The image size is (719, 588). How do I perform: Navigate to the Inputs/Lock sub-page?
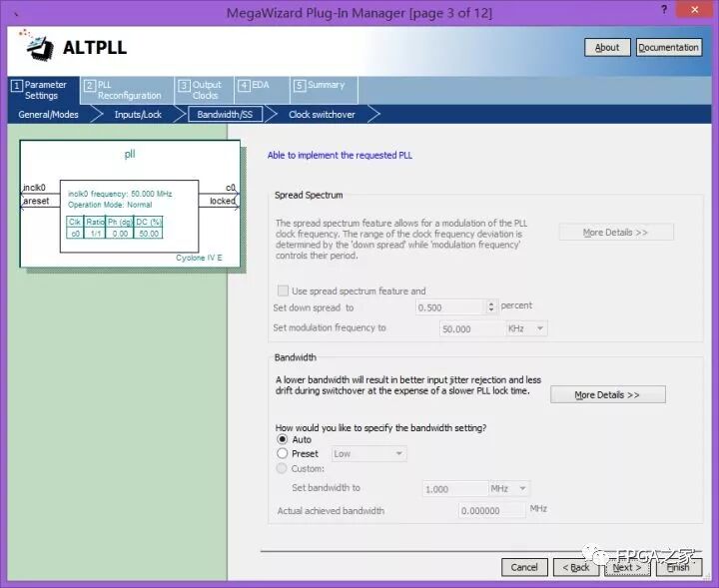[138, 115]
